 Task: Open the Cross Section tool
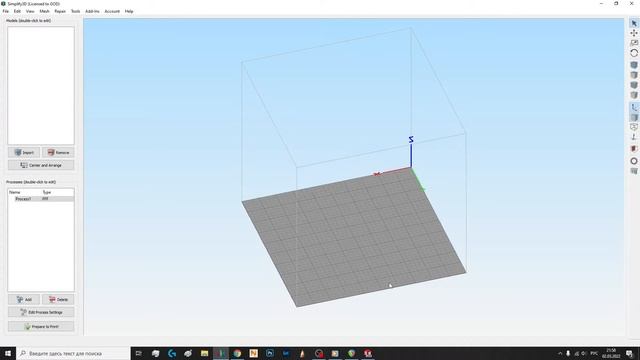pos(633,149)
